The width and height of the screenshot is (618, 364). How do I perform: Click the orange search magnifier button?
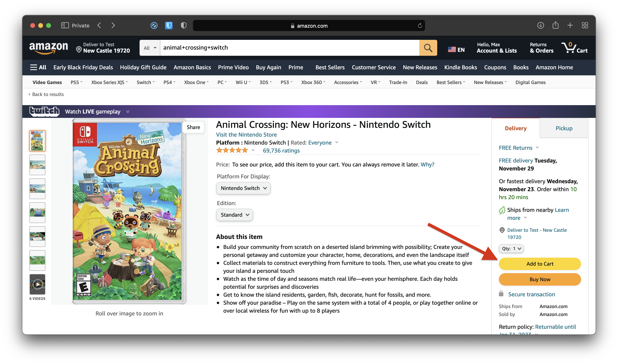pos(428,48)
